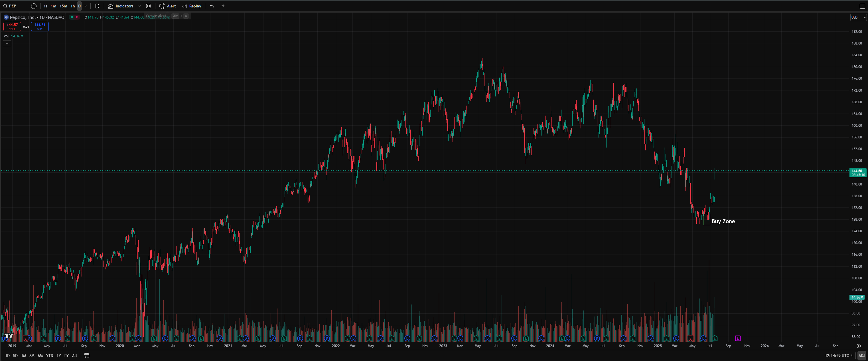The image size is (868, 361).
Task: Expand the Indicators favorites dropdown arrow
Action: pos(139,6)
